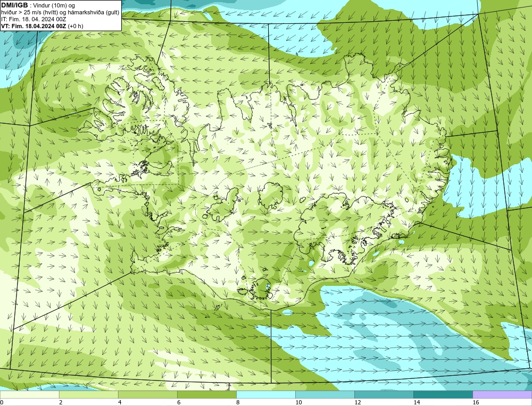Click the 12–14 m/s teal swatch
Screen dimensions: 532x406
(x=384, y=394)
